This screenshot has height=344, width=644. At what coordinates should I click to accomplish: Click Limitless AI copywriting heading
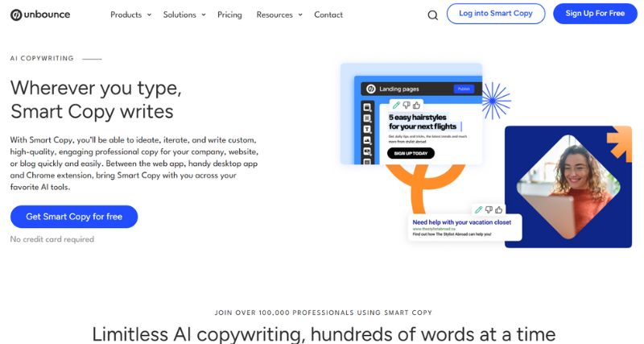[x=324, y=334]
